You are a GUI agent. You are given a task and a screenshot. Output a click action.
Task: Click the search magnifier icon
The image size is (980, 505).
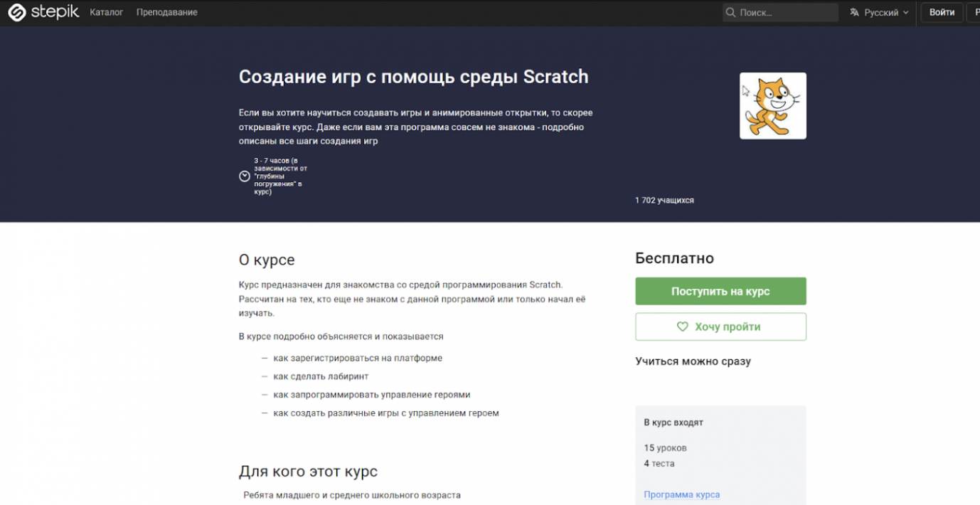[x=730, y=13]
